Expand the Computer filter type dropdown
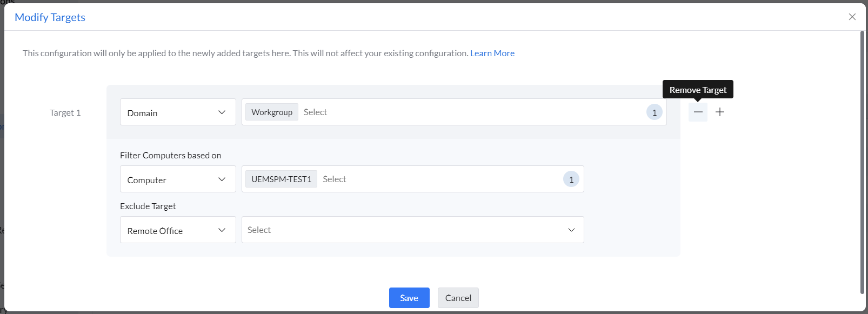This screenshot has width=868, height=314. (x=178, y=179)
